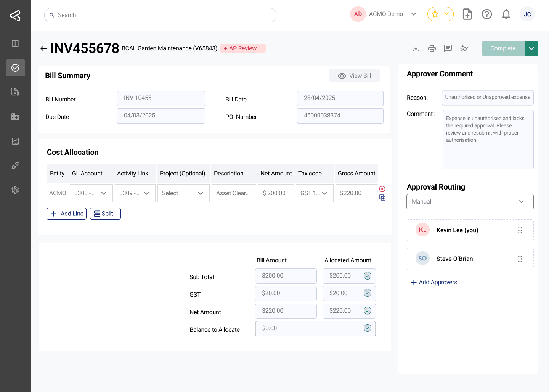Open the dashboard layout item in sidebar
Viewport: 549px width, 392px height.
pyautogui.click(x=15, y=43)
